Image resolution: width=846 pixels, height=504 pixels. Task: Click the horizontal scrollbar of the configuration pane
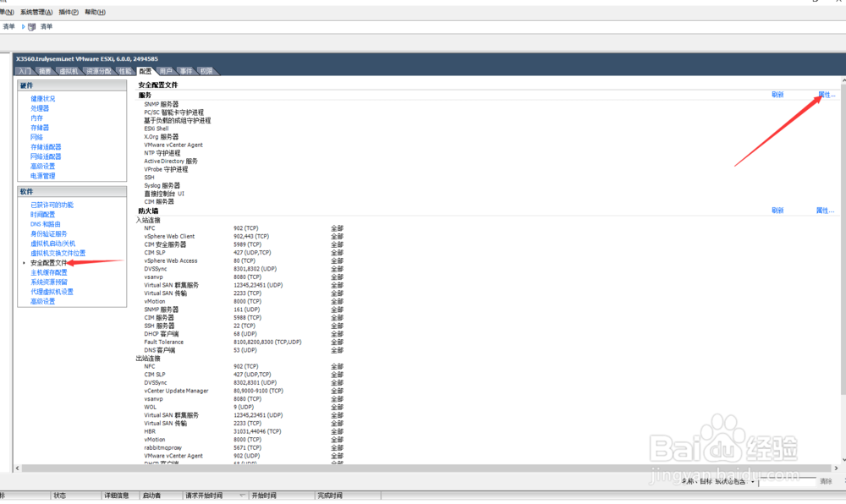[x=426, y=468]
